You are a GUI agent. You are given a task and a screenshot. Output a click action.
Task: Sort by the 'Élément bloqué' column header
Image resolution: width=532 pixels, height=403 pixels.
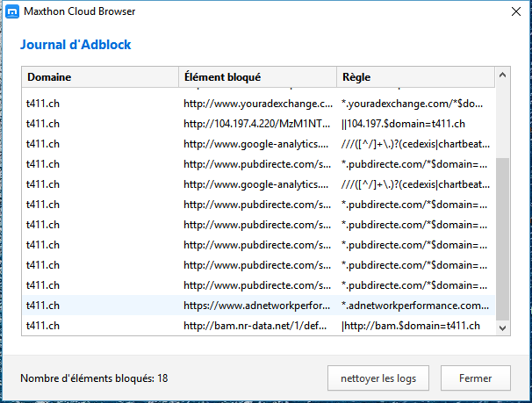click(x=257, y=77)
